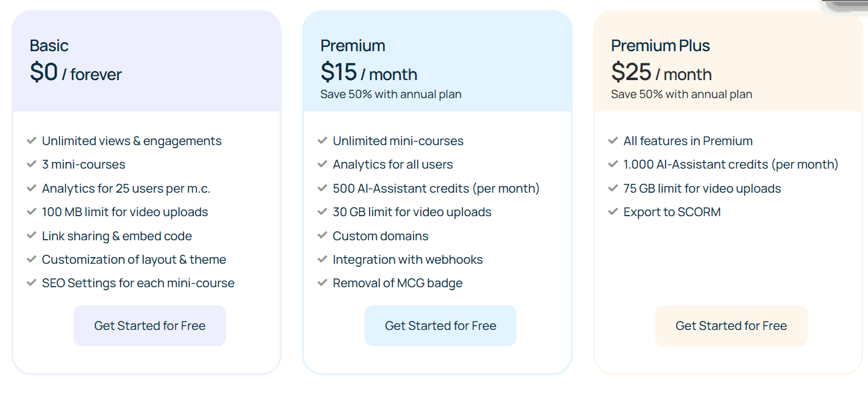Click Get Started for Free under Premium plan
This screenshot has width=868, height=395.
click(440, 325)
